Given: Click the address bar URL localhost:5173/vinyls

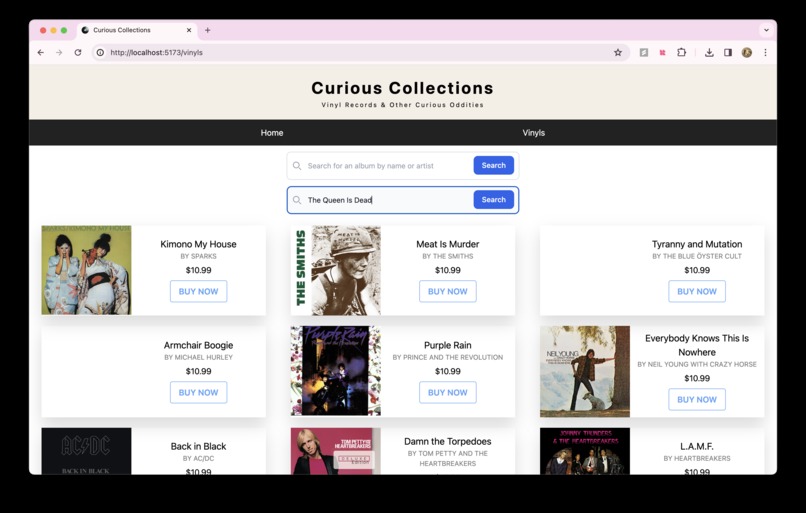Looking at the screenshot, I should pyautogui.click(x=156, y=52).
